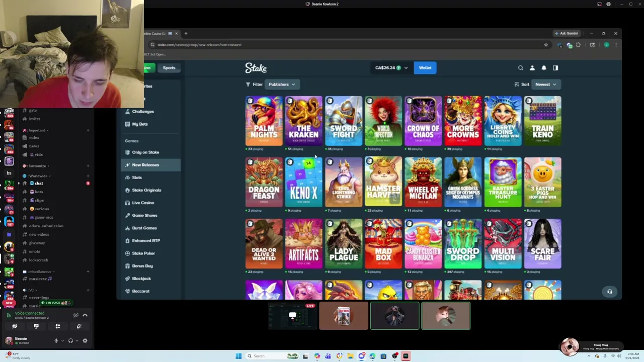This screenshot has height=362, width=644.
Task: Open Discord activities button
Action: [x=58, y=326]
